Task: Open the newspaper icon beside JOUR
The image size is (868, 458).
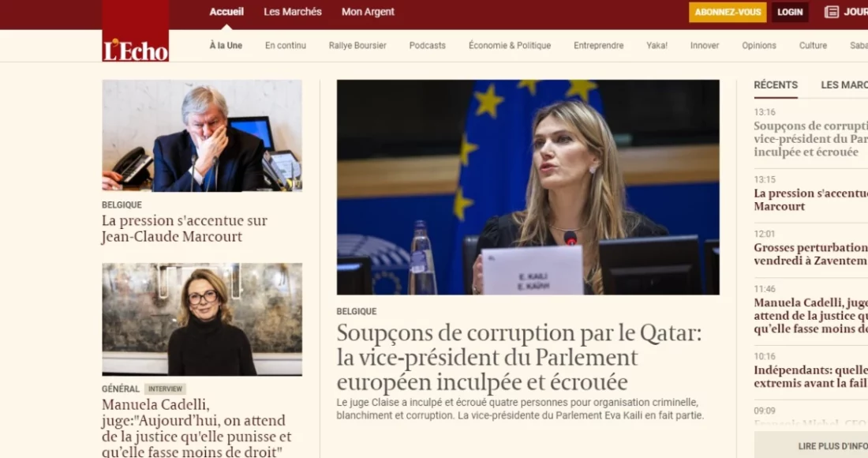Action: pyautogui.click(x=832, y=12)
